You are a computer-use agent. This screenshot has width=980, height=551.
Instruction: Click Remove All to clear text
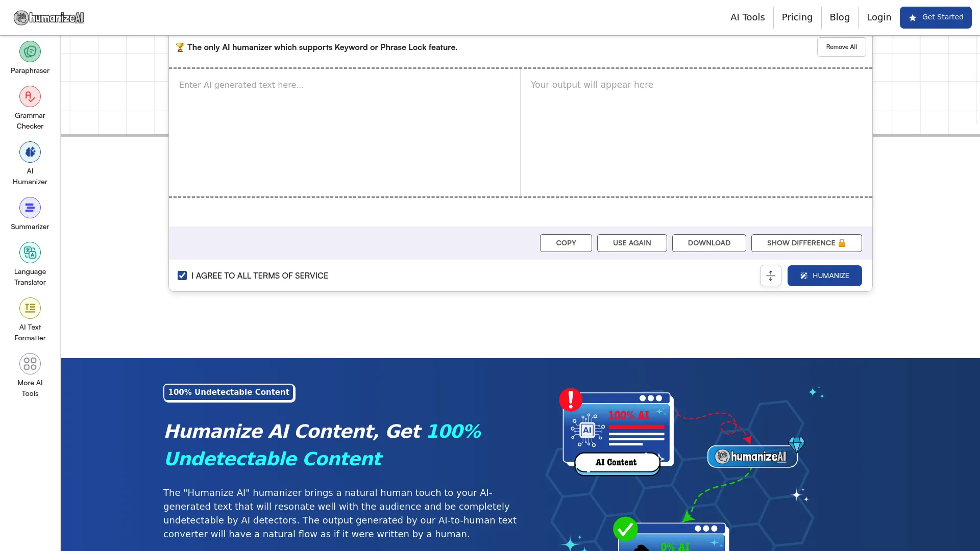[841, 46]
